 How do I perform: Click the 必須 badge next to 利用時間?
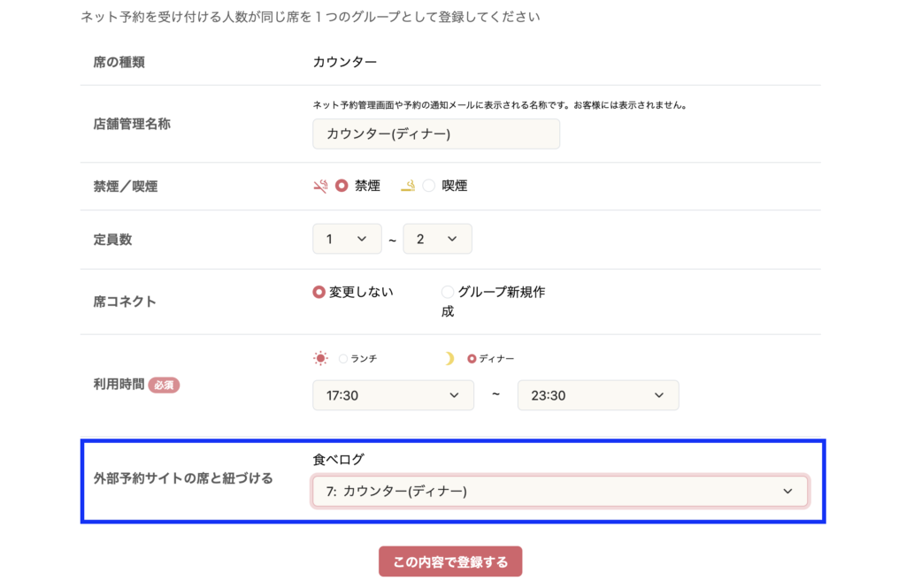click(x=164, y=386)
